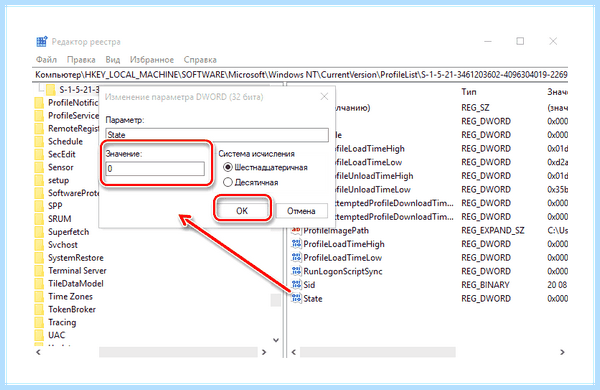Select the RemoteRegistry folder icon

(x=39, y=129)
